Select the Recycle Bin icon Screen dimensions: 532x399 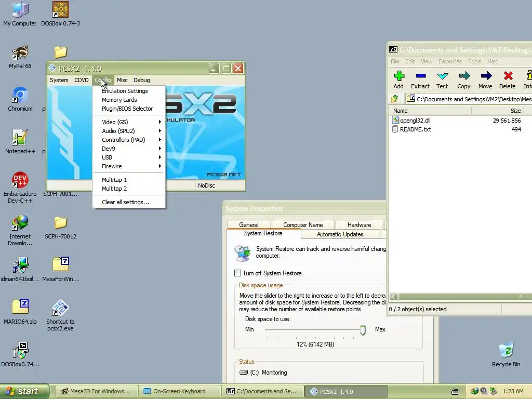[x=506, y=351]
